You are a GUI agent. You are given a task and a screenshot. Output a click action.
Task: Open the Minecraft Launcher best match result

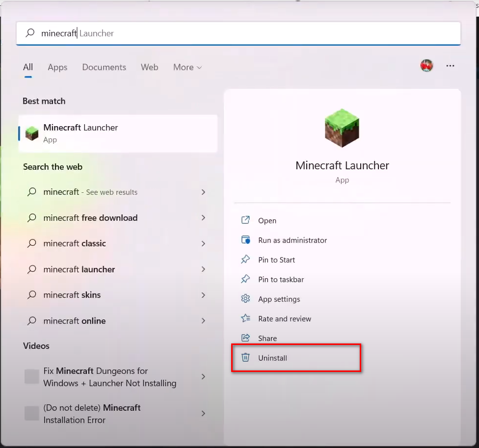pyautogui.click(x=118, y=133)
